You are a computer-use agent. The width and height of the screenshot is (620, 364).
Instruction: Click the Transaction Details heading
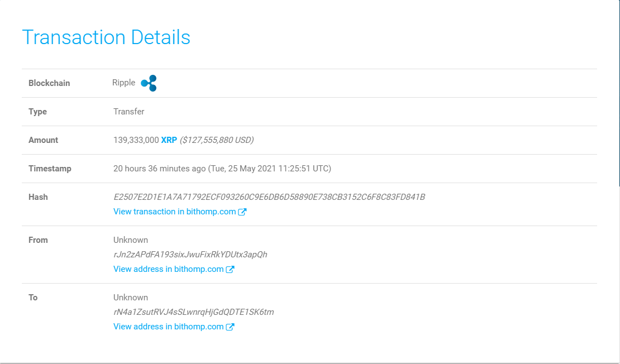[106, 37]
